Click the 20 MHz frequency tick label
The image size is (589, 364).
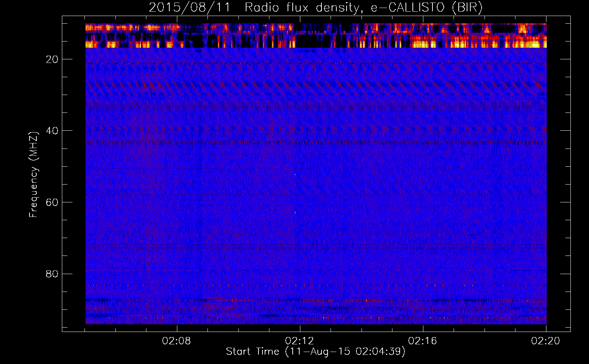52,59
